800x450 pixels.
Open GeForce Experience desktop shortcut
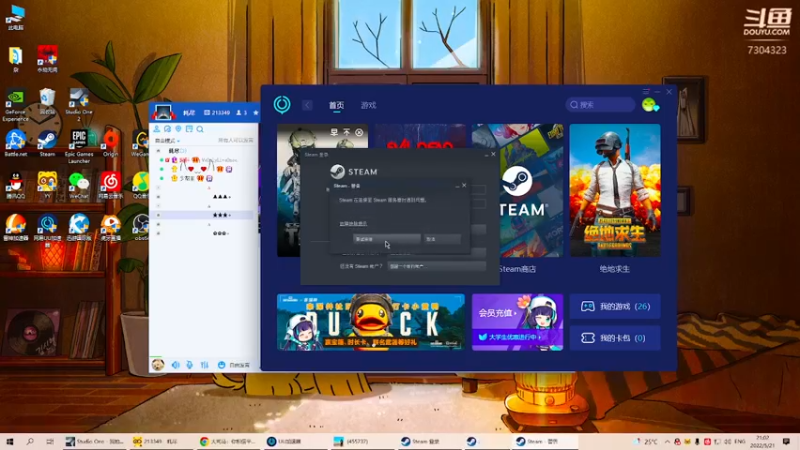(15, 106)
